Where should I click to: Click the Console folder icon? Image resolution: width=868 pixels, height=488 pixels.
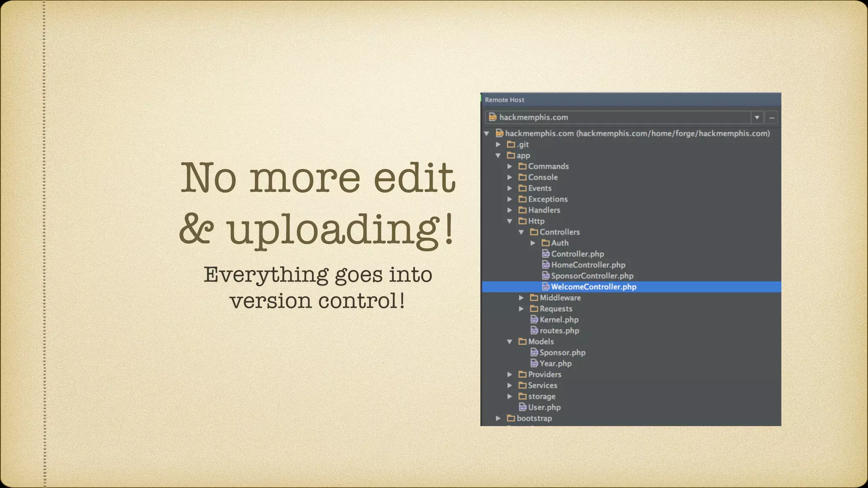coord(523,177)
